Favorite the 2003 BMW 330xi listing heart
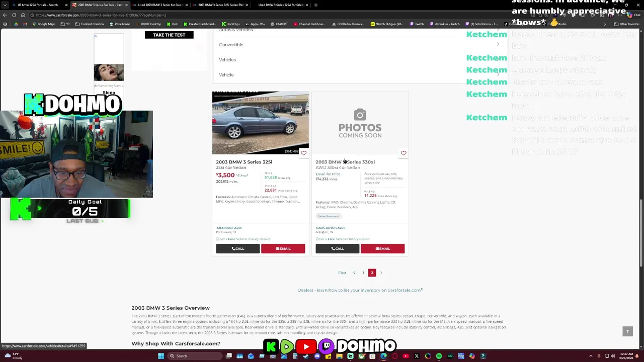The width and height of the screenshot is (644, 362). tap(403, 153)
